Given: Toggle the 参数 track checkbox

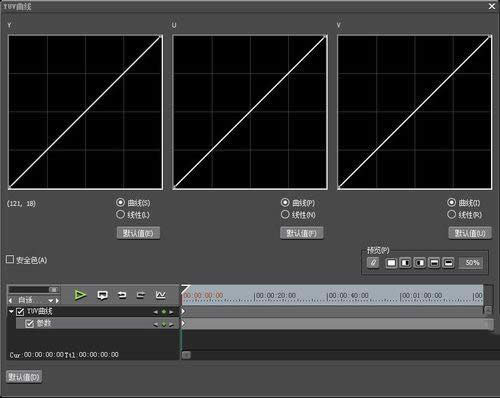Looking at the screenshot, I should (x=29, y=323).
